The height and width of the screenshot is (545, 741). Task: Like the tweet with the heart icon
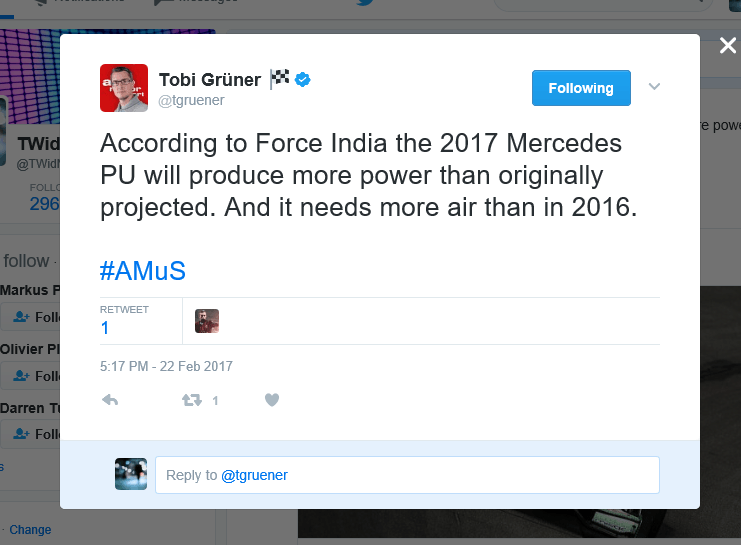[x=272, y=400]
